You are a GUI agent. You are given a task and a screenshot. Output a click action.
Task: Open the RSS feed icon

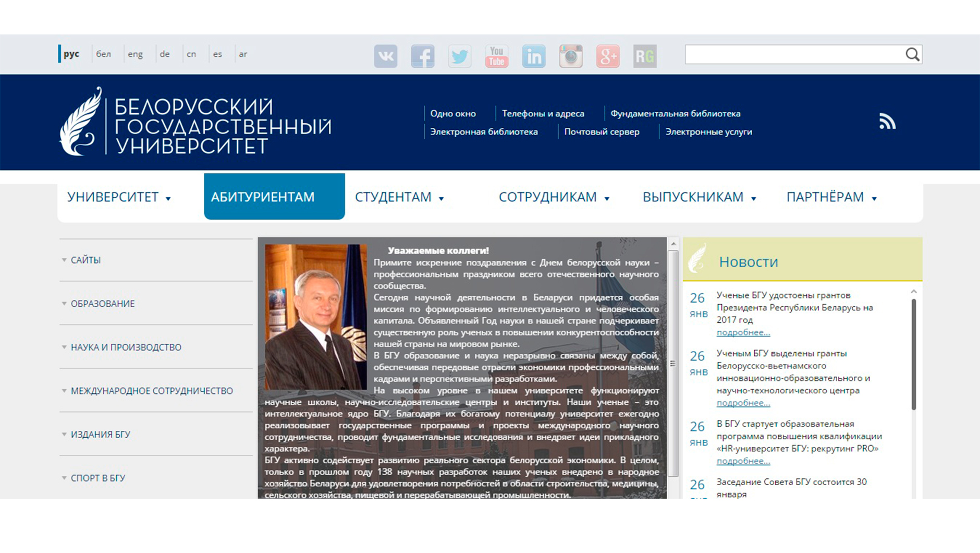[887, 122]
